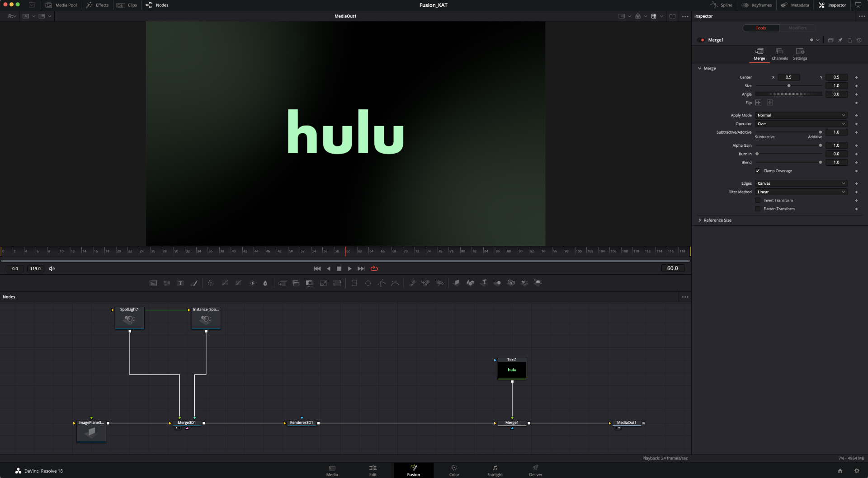Screen dimensions: 868x478
Task: Open the Metadata panel
Action: point(795,5)
